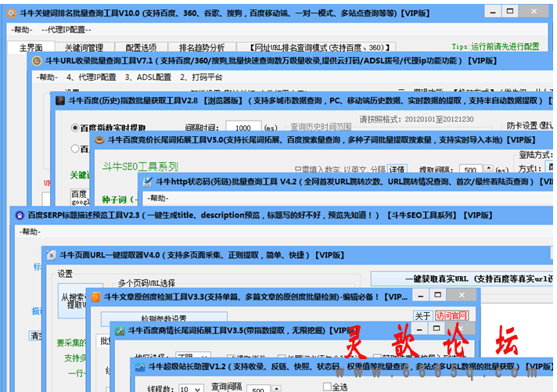
Task: Switch to the 排名趋势分析 tab
Action: (x=202, y=47)
